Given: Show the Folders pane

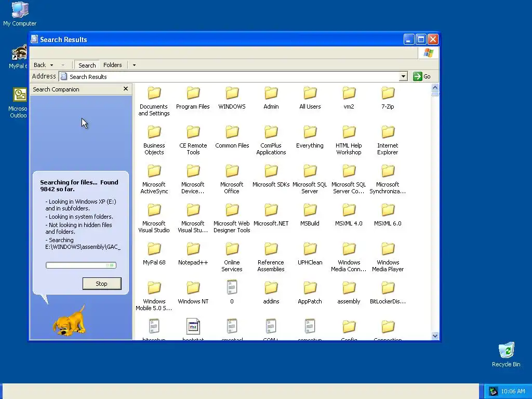Looking at the screenshot, I should click(x=112, y=65).
